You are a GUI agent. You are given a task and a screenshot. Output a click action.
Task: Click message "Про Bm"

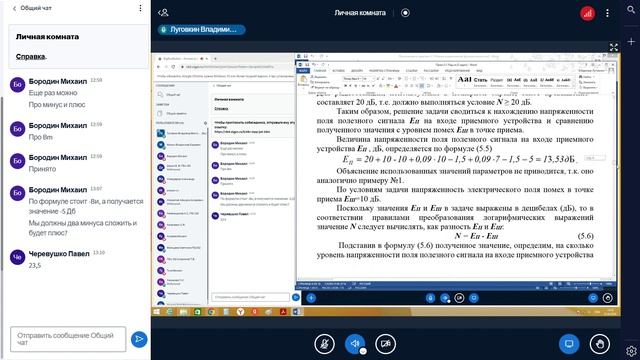(40, 137)
